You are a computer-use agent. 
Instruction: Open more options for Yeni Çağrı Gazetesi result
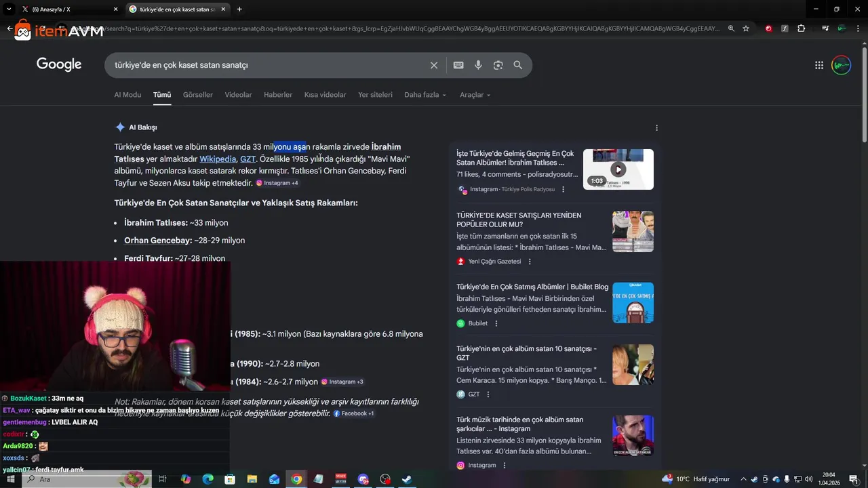(530, 262)
